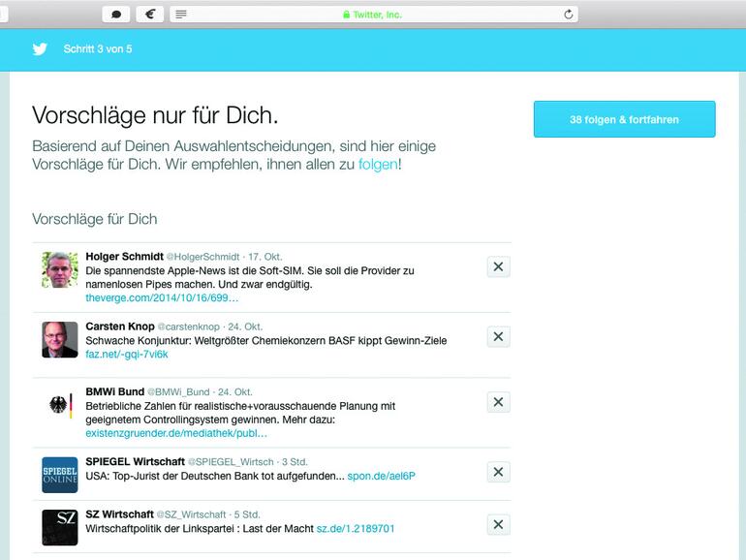This screenshot has width=746, height=560.
Task: Open Carsten Knop's profile picture
Action: click(x=60, y=340)
